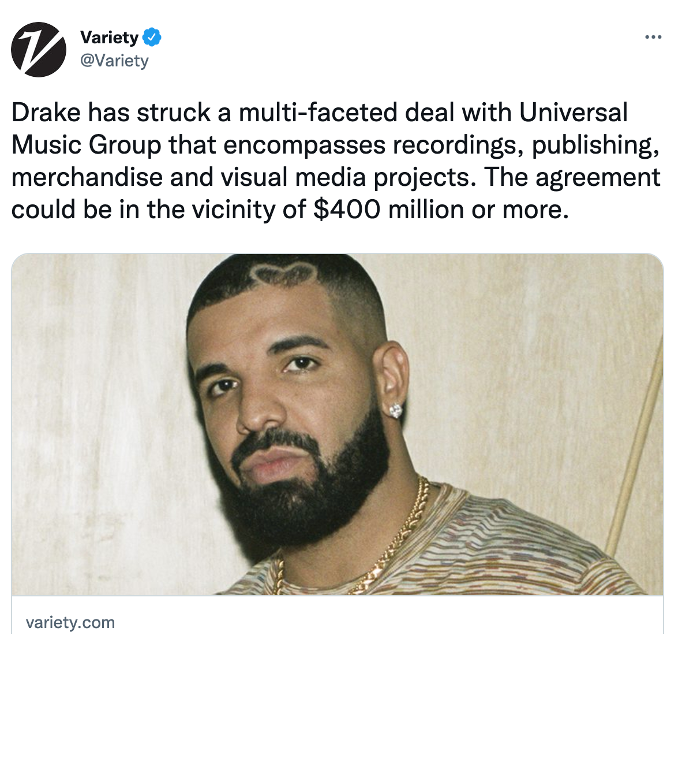Select the tweet text about Drake's deal

pyautogui.click(x=336, y=160)
